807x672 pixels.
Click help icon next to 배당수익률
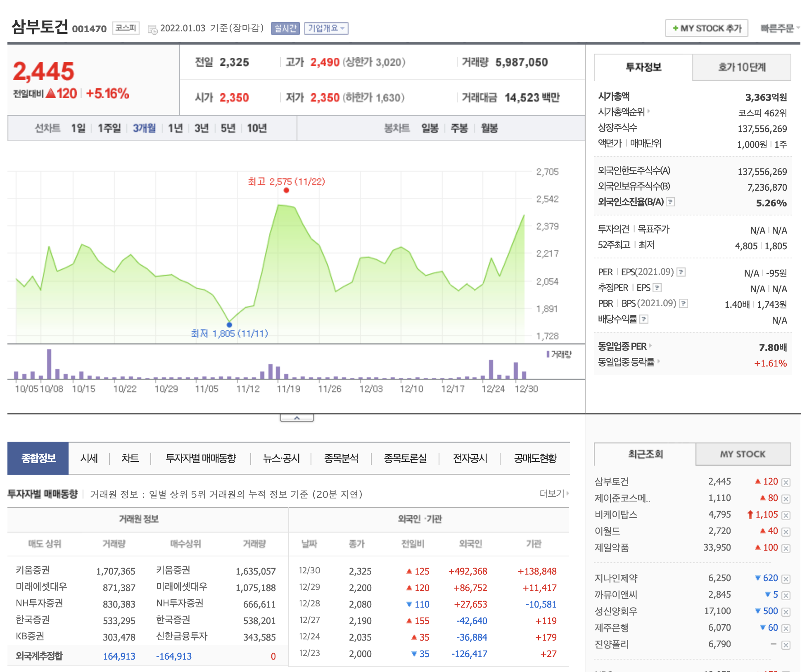pyautogui.click(x=644, y=319)
